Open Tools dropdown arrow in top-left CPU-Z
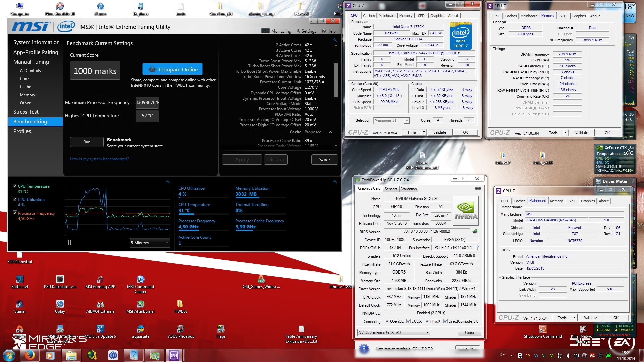Screen dimensions: 644x362 pos(424,132)
